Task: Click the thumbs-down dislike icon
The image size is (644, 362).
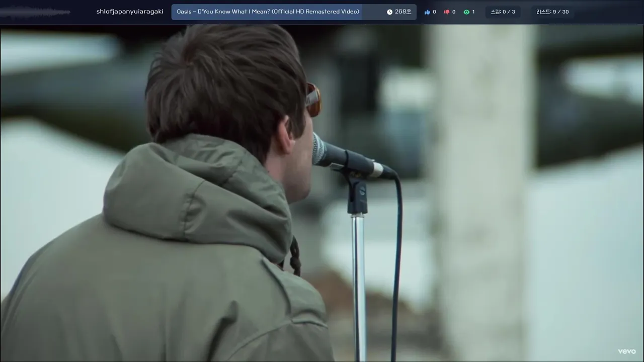Action: point(446,12)
